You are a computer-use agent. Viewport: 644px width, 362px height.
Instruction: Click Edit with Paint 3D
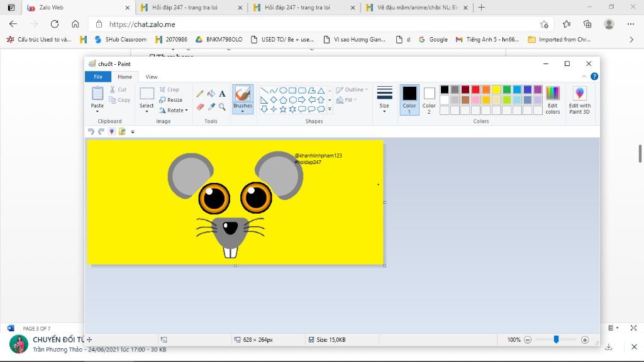point(579,100)
